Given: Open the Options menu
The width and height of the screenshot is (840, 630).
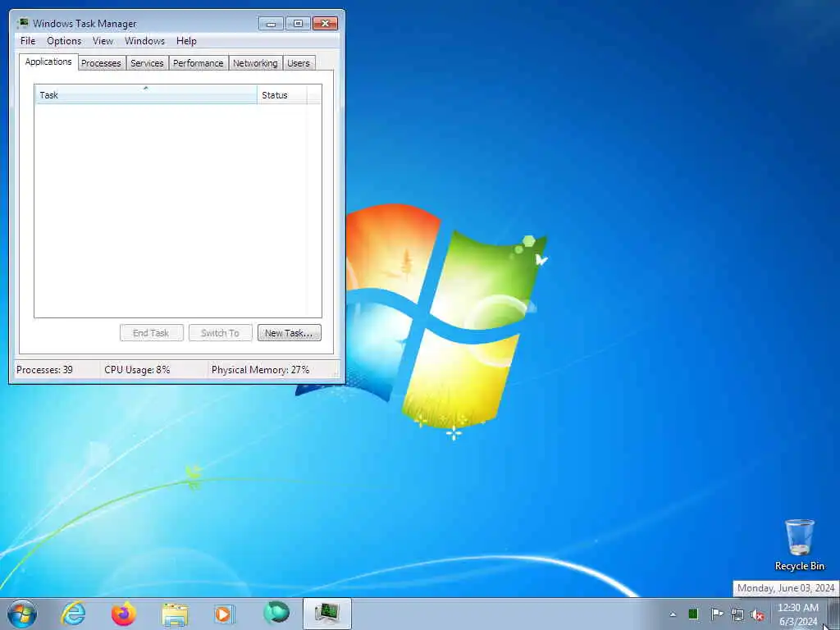Looking at the screenshot, I should click(x=64, y=41).
